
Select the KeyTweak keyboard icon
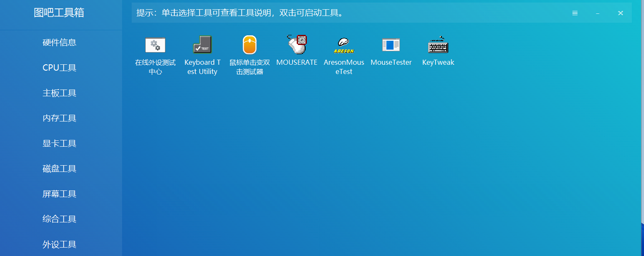click(x=438, y=45)
